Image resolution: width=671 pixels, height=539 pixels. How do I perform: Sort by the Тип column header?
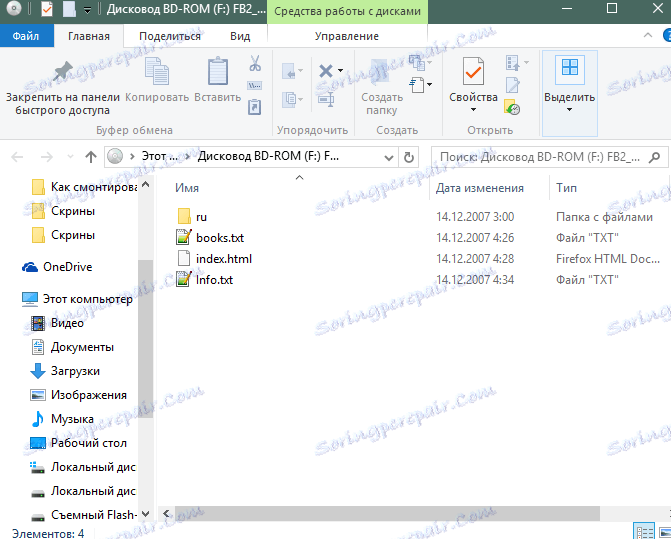point(566,188)
